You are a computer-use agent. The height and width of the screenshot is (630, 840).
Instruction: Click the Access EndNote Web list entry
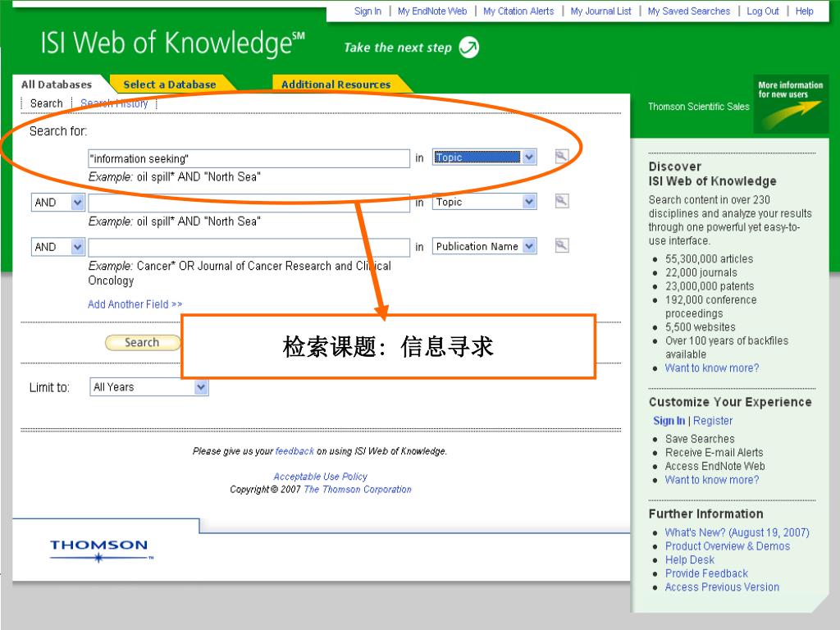(x=714, y=466)
